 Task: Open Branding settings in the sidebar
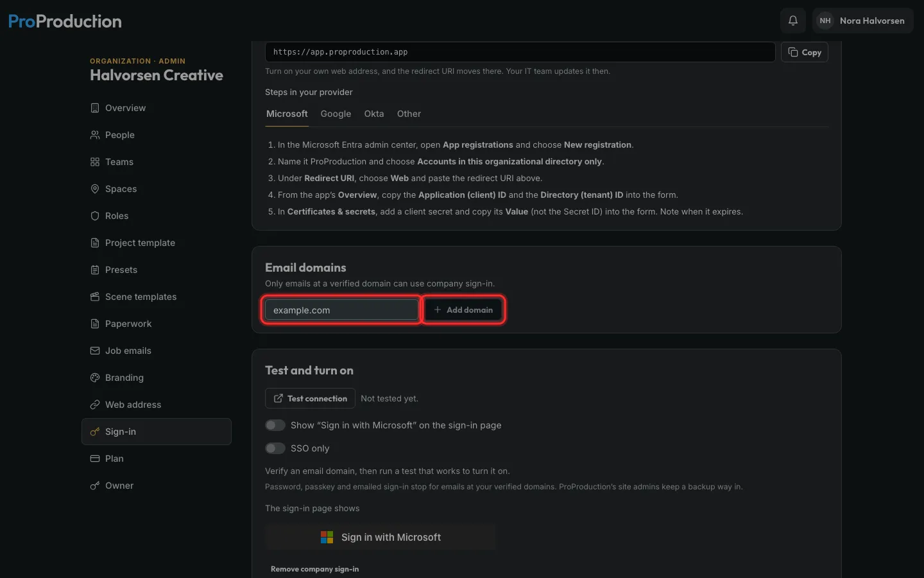tap(157, 378)
